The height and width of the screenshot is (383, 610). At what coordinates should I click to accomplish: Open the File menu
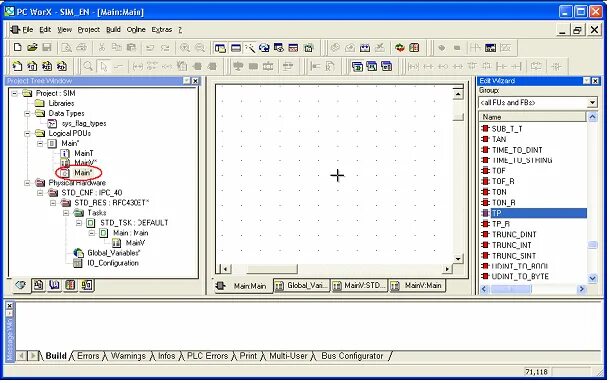(27, 30)
